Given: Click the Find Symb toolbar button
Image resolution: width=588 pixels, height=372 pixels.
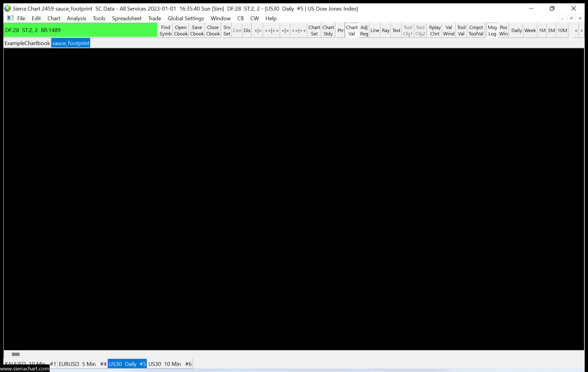Looking at the screenshot, I should [165, 31].
